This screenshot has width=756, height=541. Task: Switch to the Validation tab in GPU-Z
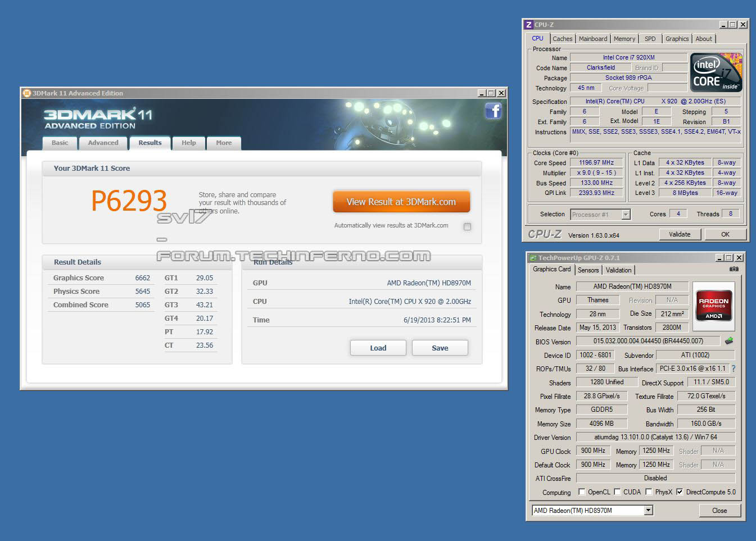[618, 270]
